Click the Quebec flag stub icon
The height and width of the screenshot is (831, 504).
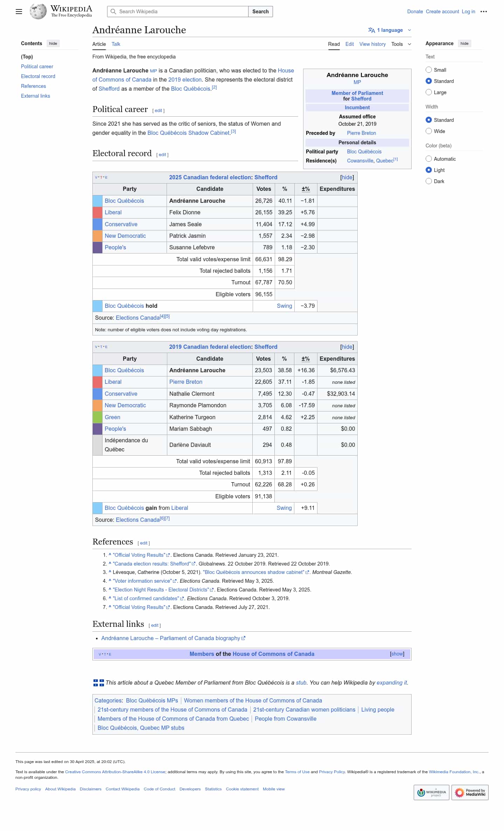point(98,683)
